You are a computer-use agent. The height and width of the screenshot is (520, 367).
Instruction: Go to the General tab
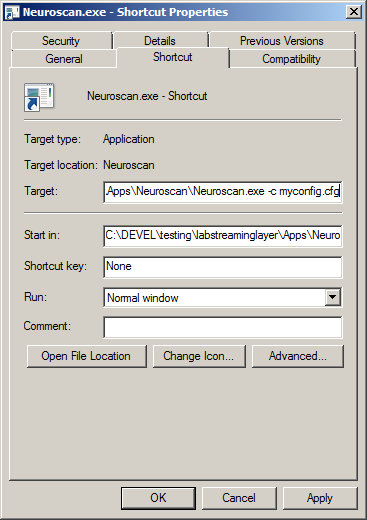click(64, 59)
